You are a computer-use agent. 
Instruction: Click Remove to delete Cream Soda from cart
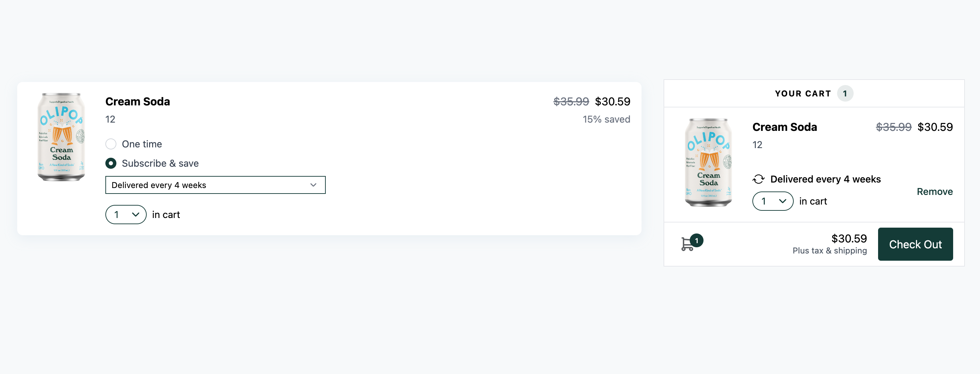coord(934,191)
